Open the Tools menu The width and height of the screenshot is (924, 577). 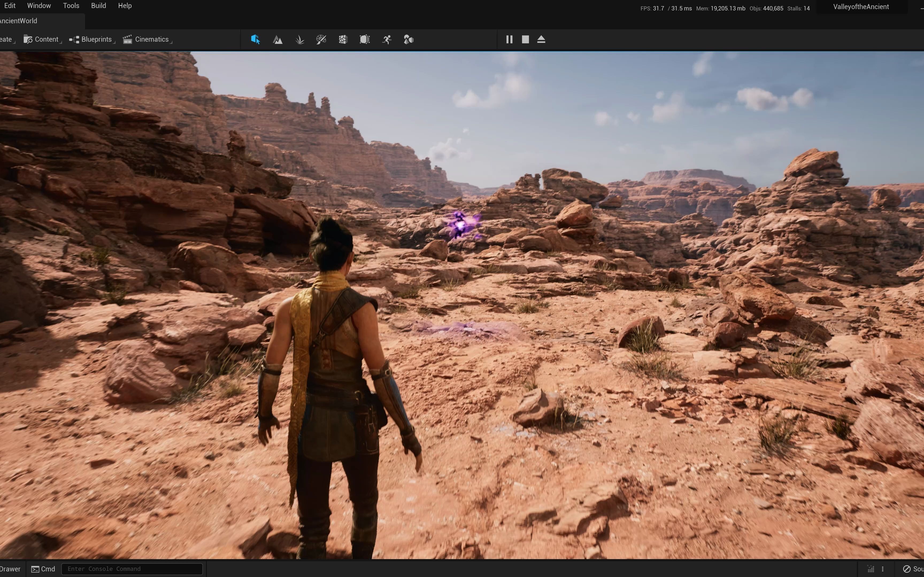[x=71, y=6]
